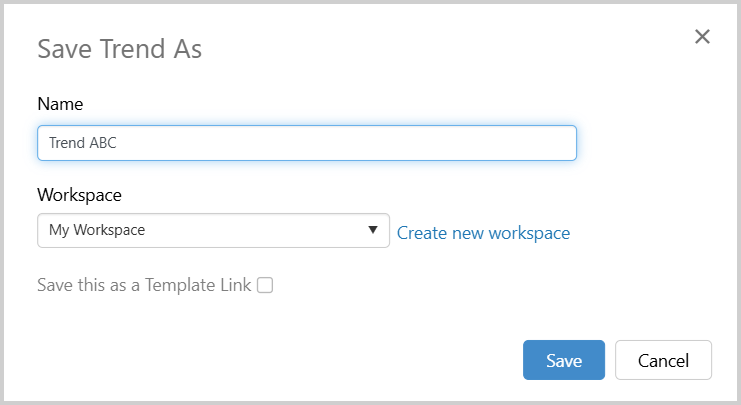Image resolution: width=741 pixels, height=405 pixels.
Task: Dismiss dialog using the Cancel button
Action: pos(663,360)
